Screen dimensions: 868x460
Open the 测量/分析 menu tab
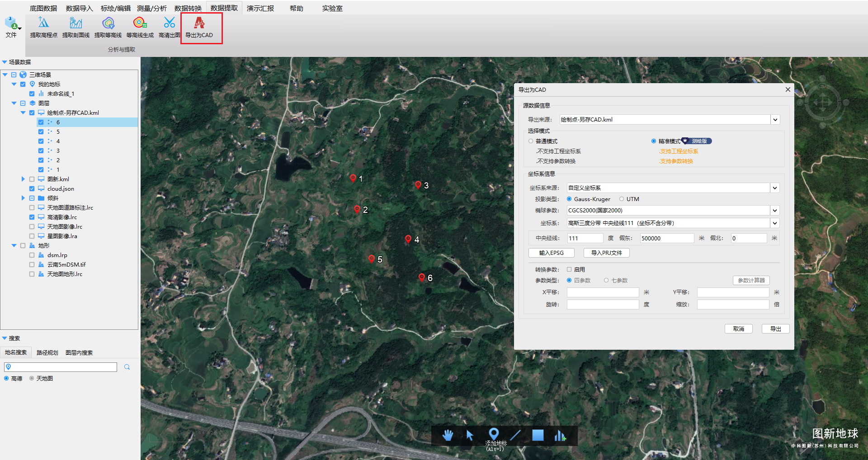tap(151, 8)
